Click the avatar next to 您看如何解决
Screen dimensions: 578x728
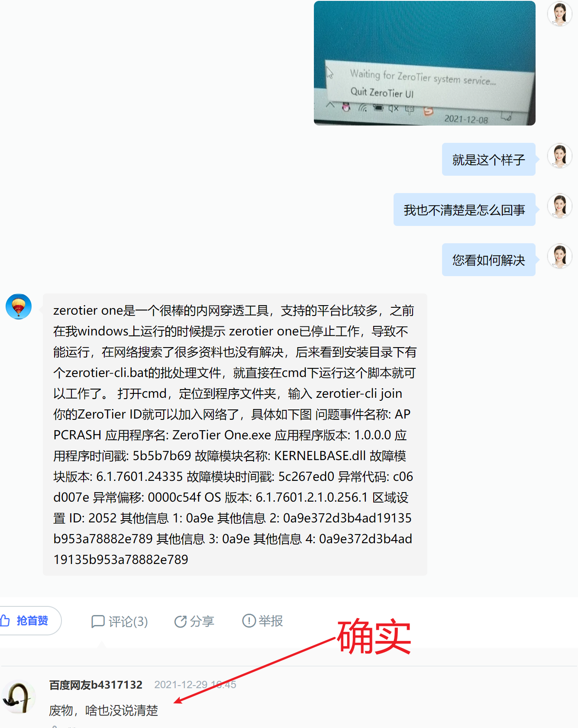coord(560,256)
